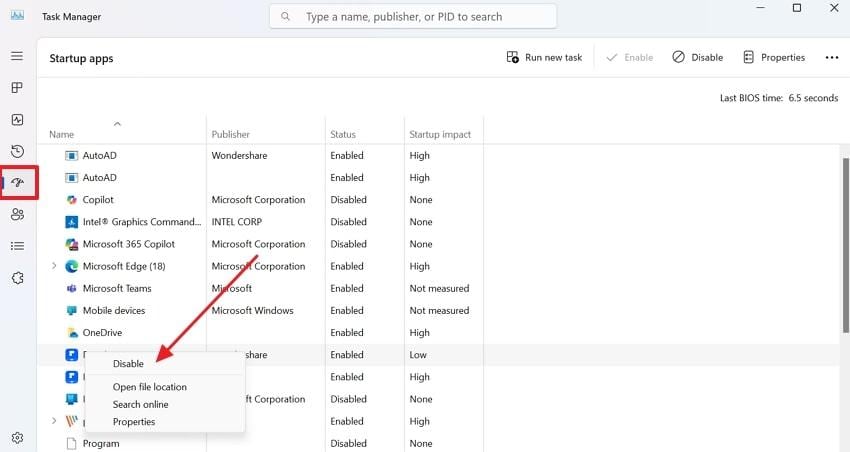Open the Performance page icon
850x452 pixels.
[17, 120]
